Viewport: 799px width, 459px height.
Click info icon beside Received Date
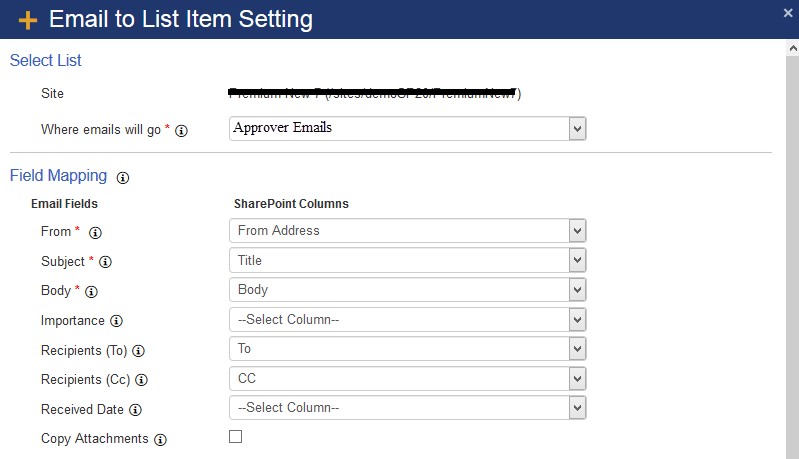[135, 410]
